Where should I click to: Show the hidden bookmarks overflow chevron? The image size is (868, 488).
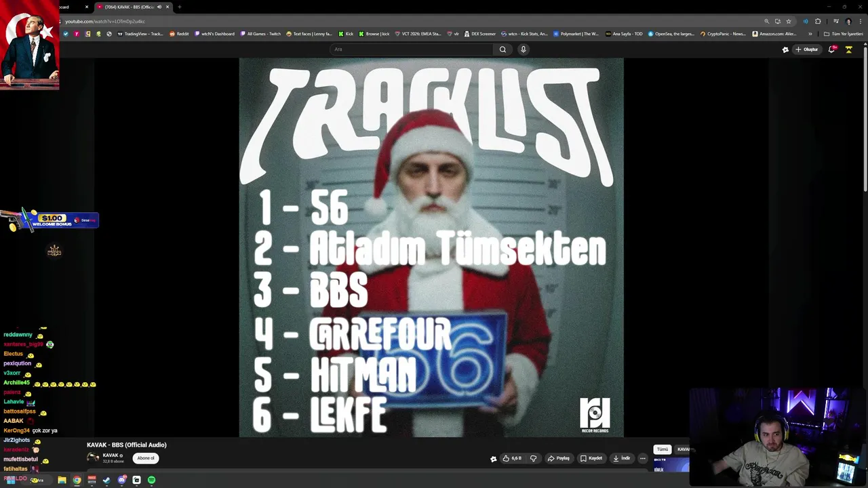tap(810, 34)
